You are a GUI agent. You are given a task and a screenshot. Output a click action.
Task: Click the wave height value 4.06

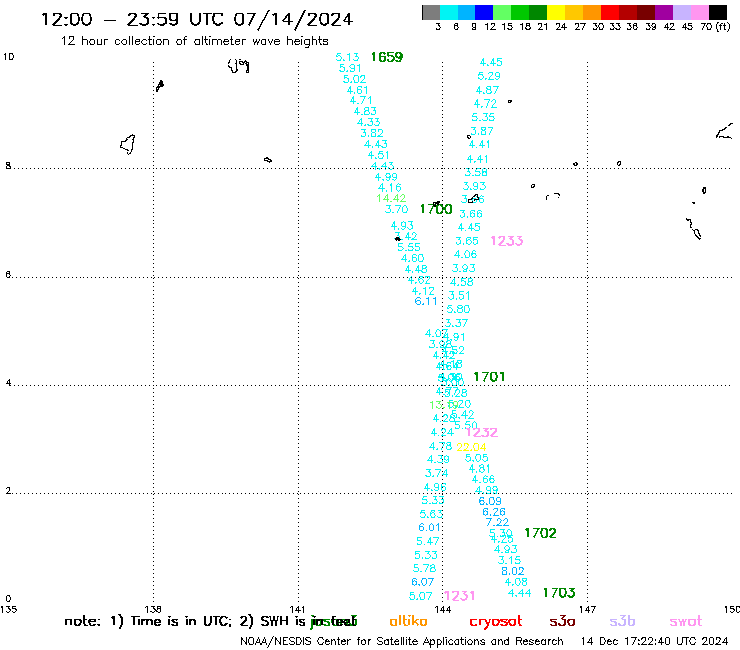point(465,254)
